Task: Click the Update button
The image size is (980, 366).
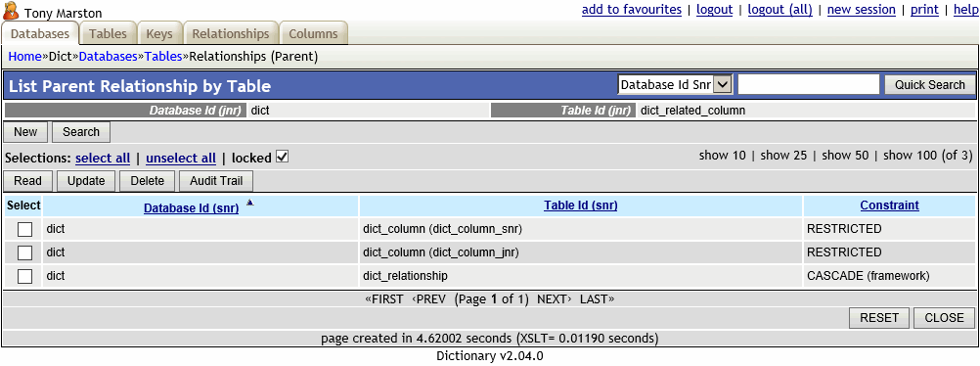Action: (86, 181)
